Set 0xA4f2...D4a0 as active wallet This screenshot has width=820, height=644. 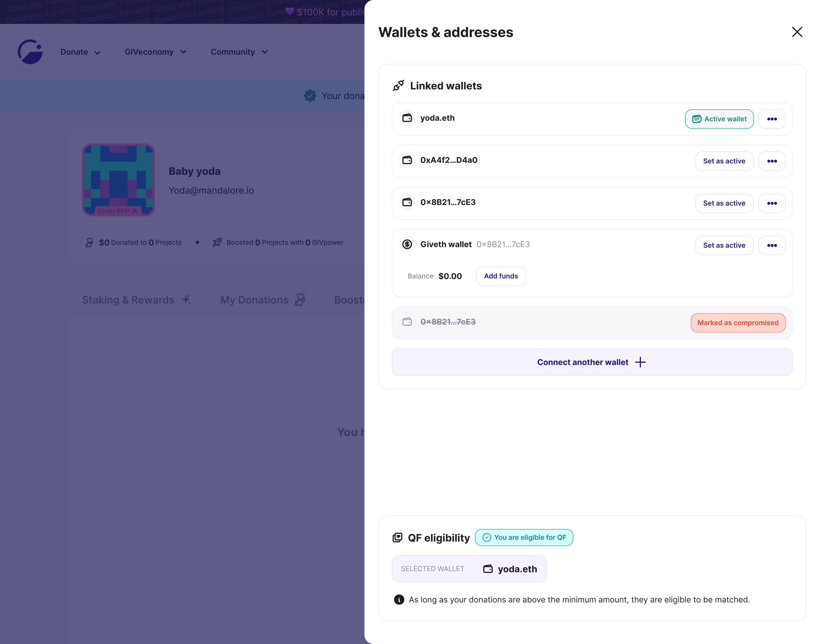(724, 161)
